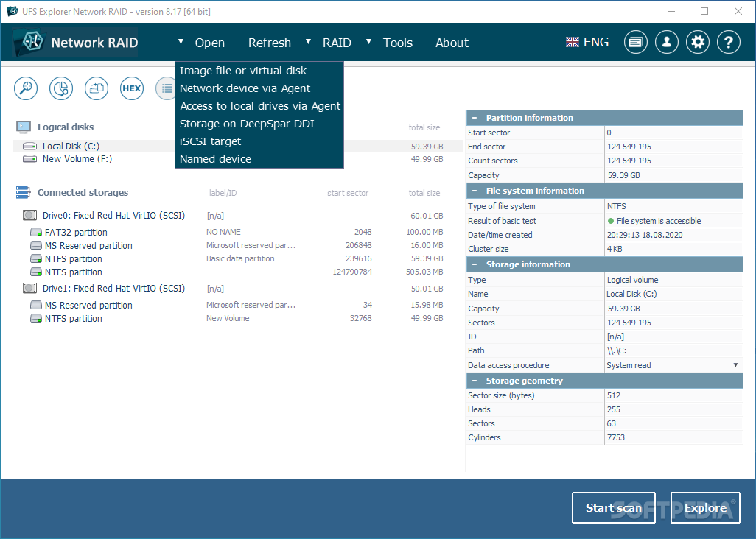Collapse the File system information section

[475, 191]
